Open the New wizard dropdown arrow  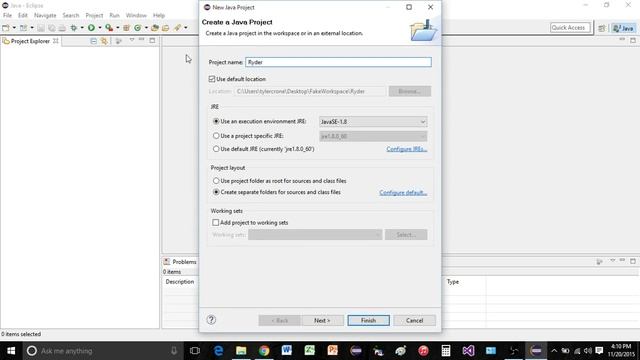point(14,28)
